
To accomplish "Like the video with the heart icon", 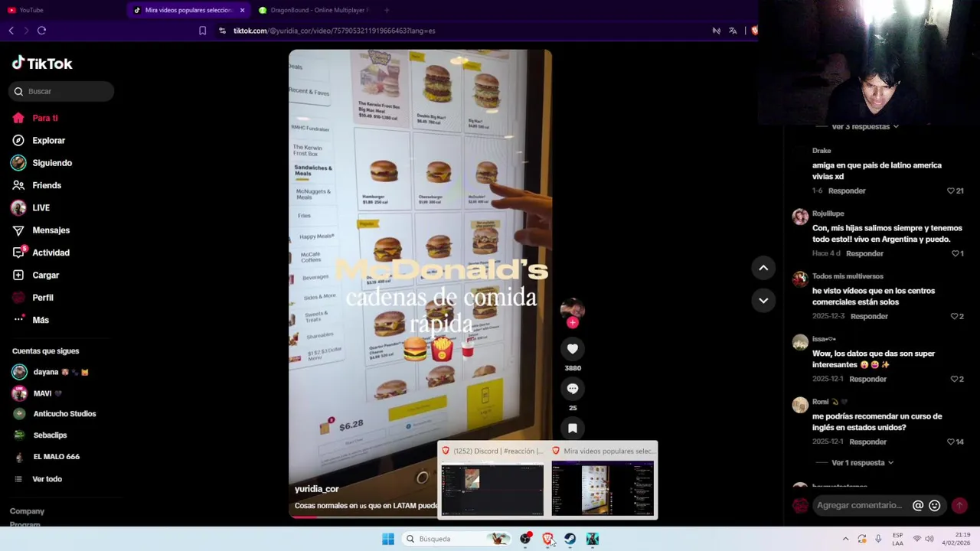I will 572,349.
